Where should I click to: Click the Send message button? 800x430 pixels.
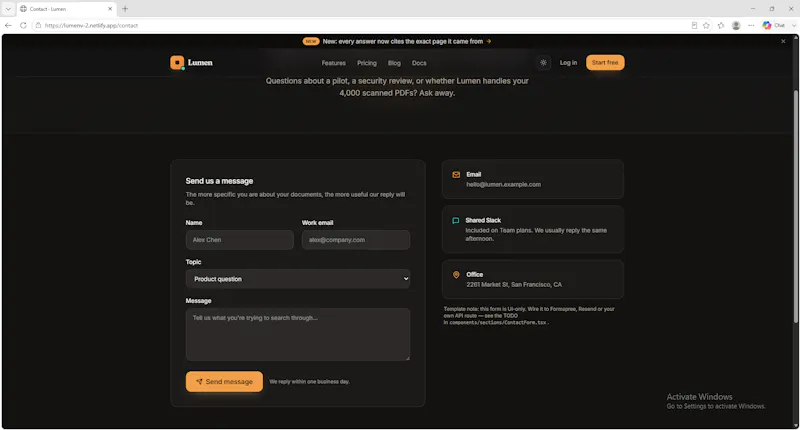[x=224, y=381]
